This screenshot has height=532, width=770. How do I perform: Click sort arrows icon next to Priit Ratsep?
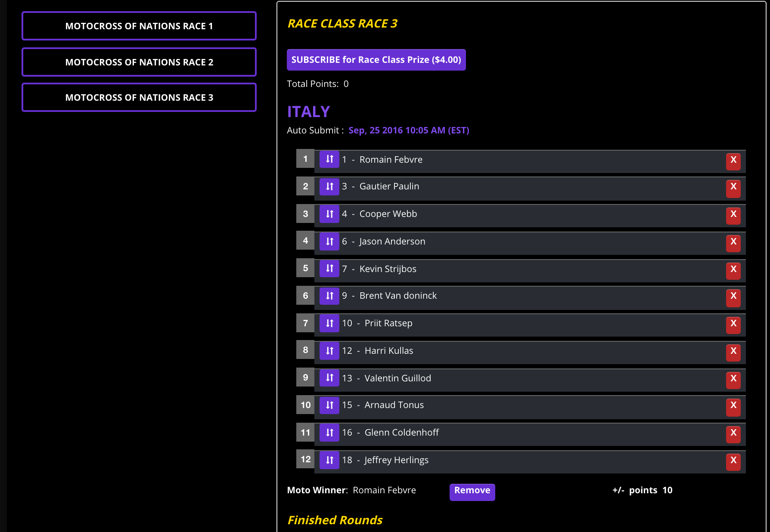tap(329, 323)
